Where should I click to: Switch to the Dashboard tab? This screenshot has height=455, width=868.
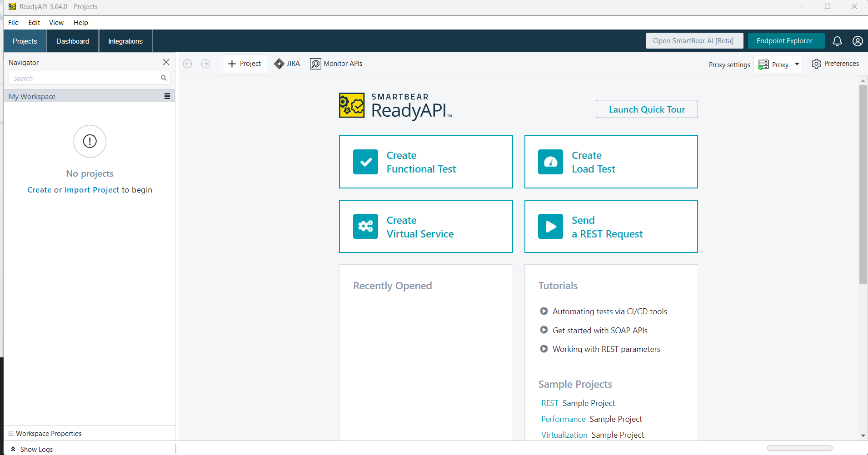[x=73, y=41]
